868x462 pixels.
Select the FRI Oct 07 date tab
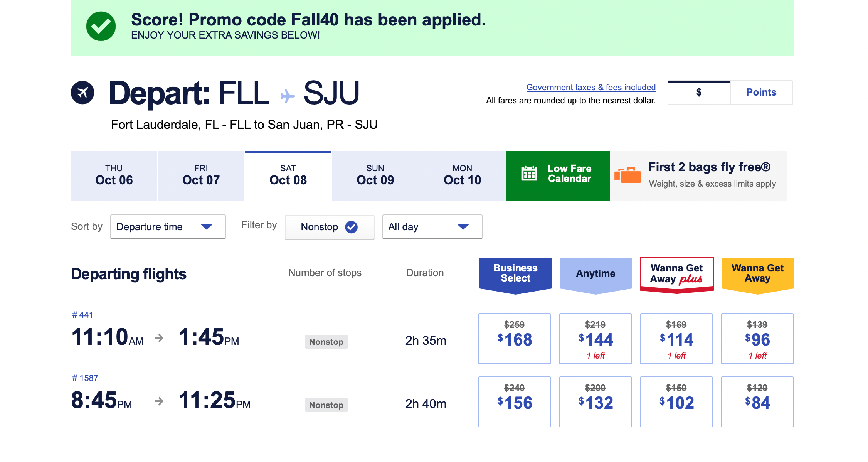click(x=201, y=176)
